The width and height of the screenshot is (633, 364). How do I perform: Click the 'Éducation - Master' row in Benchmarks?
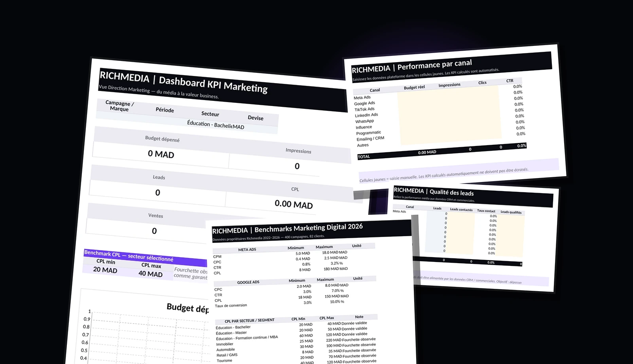coord(231,333)
